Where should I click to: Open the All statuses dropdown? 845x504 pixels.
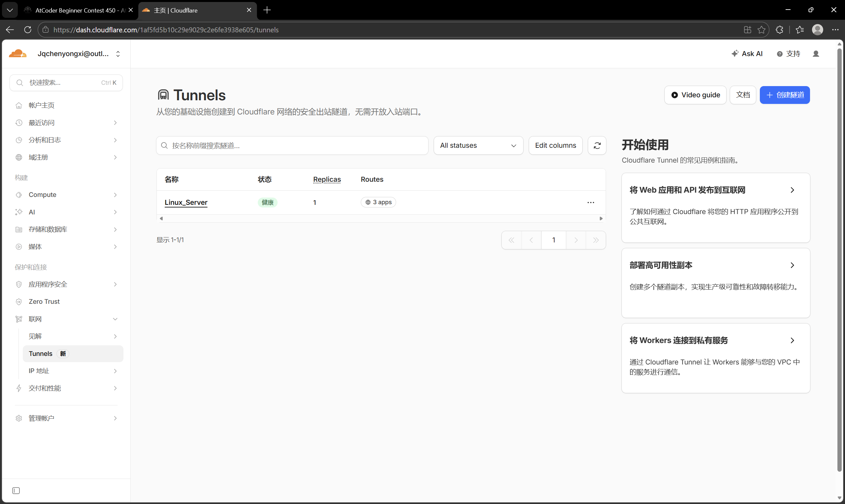(x=478, y=145)
